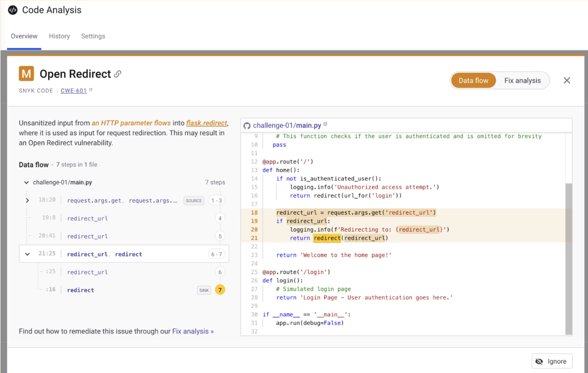Open the external link icon after main.py
The width and height of the screenshot is (588, 373).
pyautogui.click(x=325, y=124)
